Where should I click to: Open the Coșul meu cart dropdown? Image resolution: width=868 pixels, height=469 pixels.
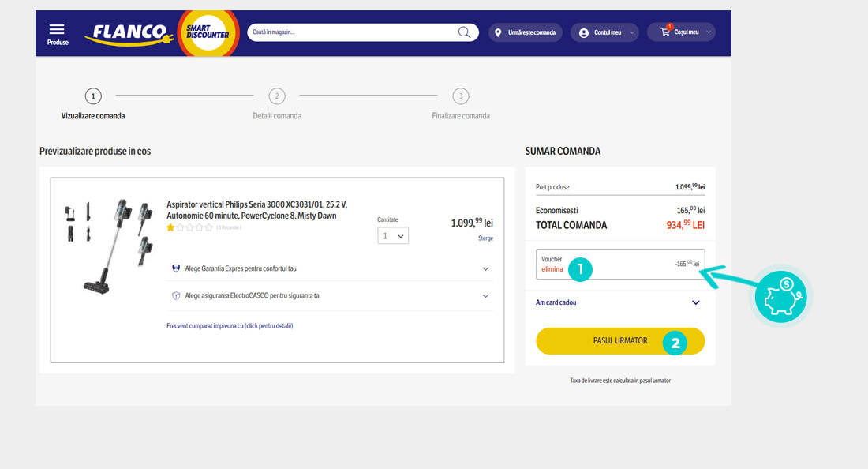coord(681,32)
